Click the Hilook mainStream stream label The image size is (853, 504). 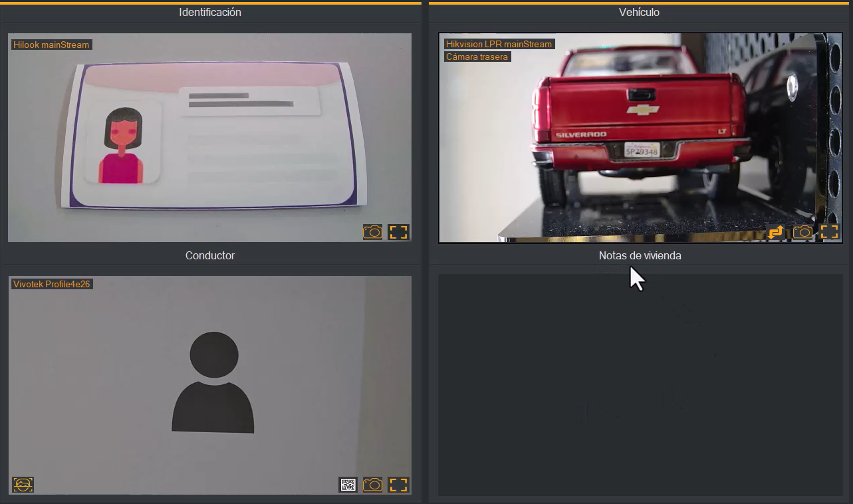[x=51, y=45]
